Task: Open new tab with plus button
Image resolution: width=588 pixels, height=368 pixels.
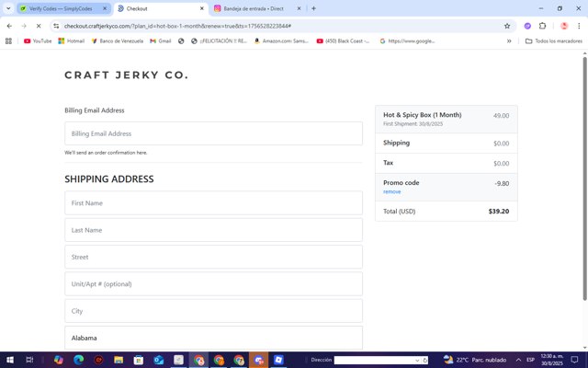Action: click(x=313, y=8)
